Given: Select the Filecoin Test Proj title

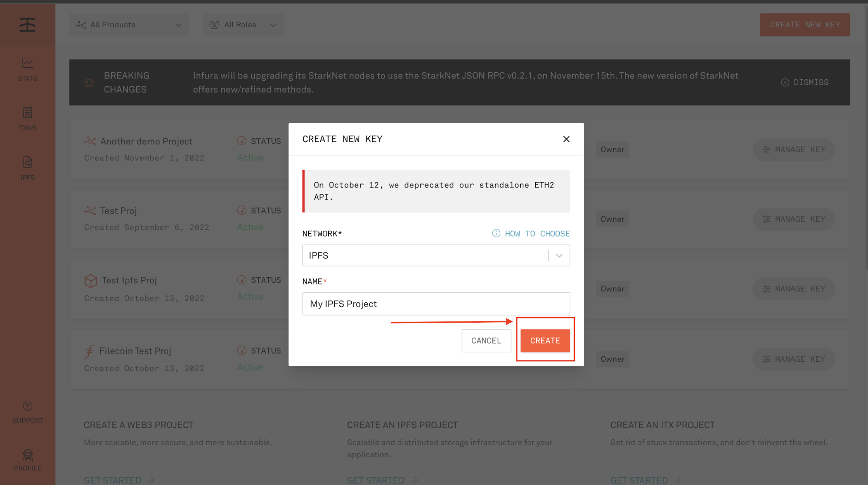Looking at the screenshot, I should (135, 351).
